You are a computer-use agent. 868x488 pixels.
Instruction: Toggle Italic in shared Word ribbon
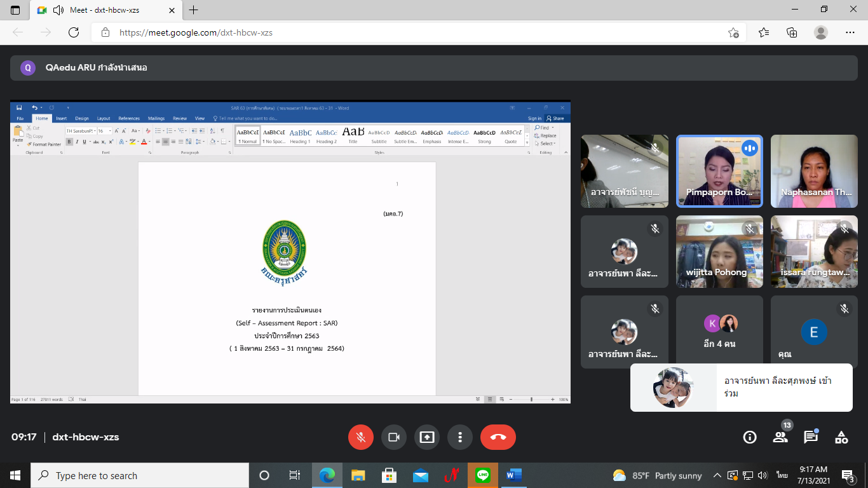(76, 142)
